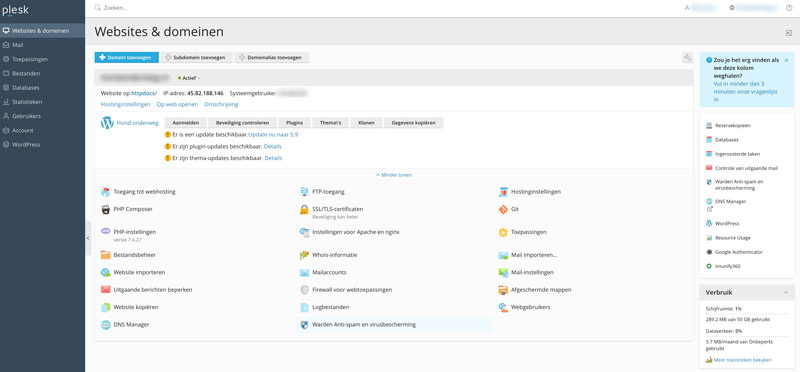This screenshot has height=372, width=800.
Task: Open Instellingen voor Apache en nginx icon
Action: pyautogui.click(x=304, y=232)
